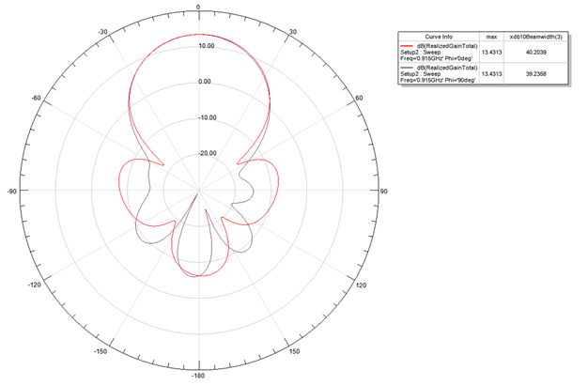This screenshot has height=385, width=588.
Task: Click the 150 degree angle label
Action: [x=294, y=351]
